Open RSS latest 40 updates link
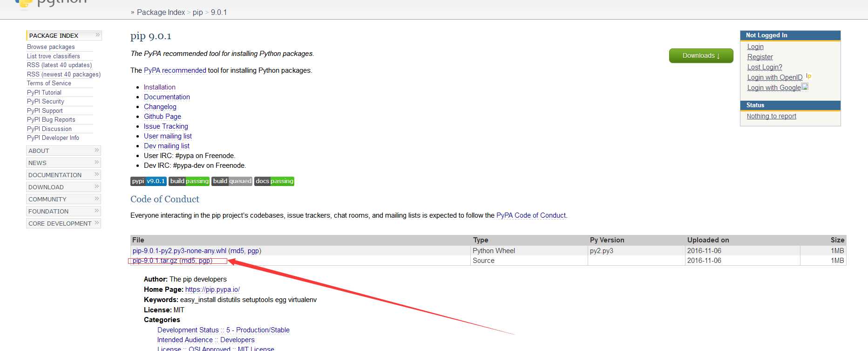The width and height of the screenshot is (868, 351). click(x=60, y=65)
